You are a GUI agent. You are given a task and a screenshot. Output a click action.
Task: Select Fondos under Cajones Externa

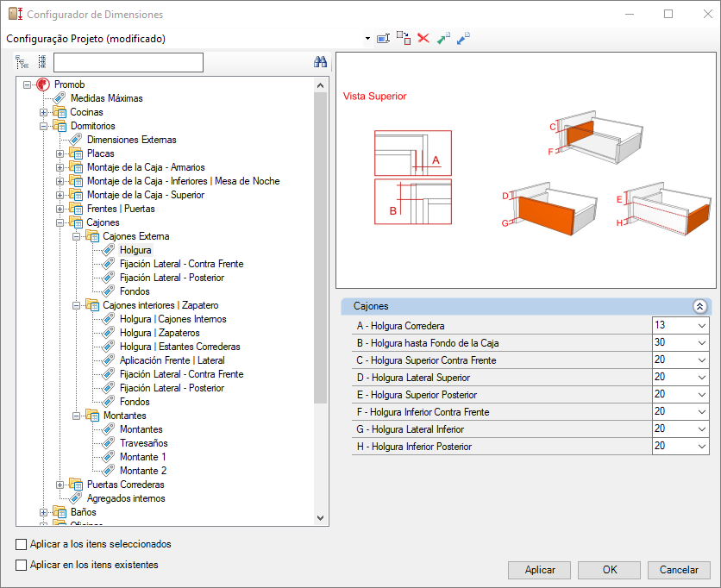tap(135, 291)
